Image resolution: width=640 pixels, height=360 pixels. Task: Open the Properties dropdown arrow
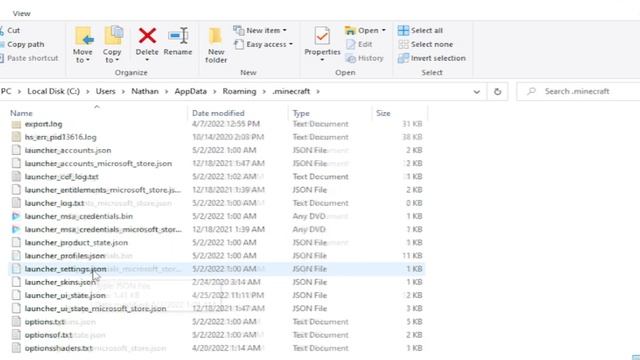[x=322, y=60]
